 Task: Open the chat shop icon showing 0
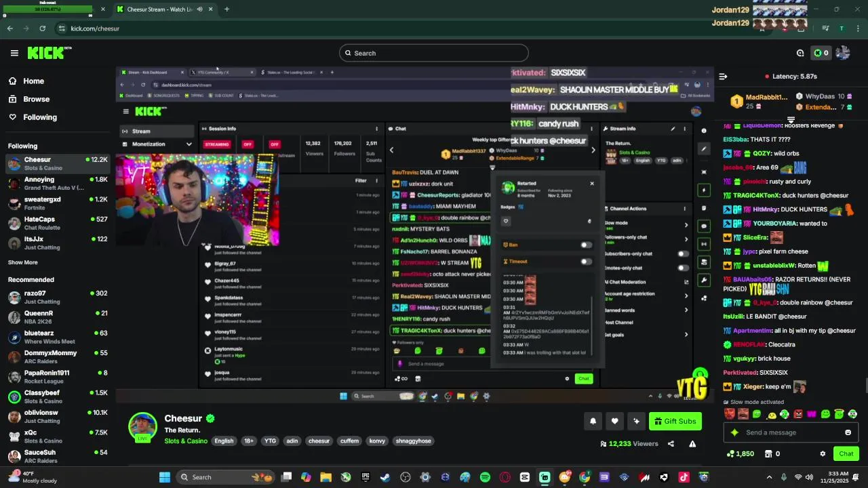point(772,453)
